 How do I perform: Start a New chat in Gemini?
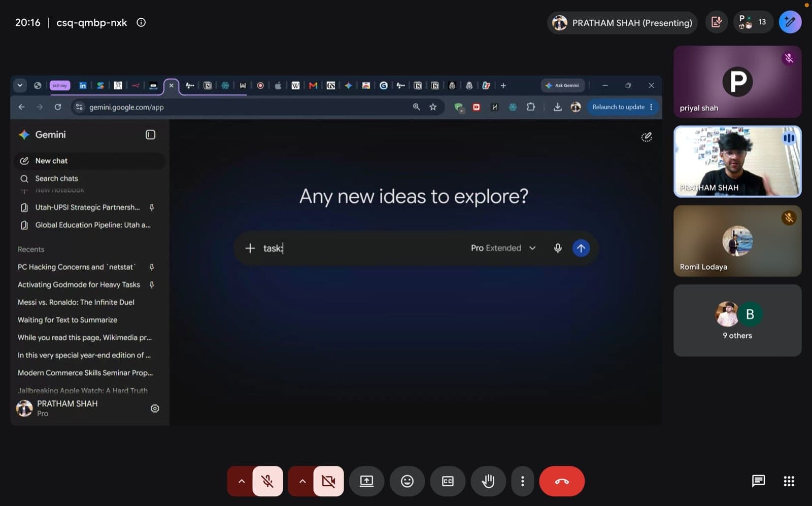pos(89,161)
